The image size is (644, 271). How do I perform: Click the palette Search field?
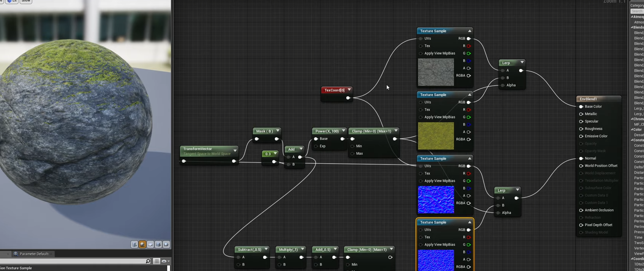pos(637,11)
